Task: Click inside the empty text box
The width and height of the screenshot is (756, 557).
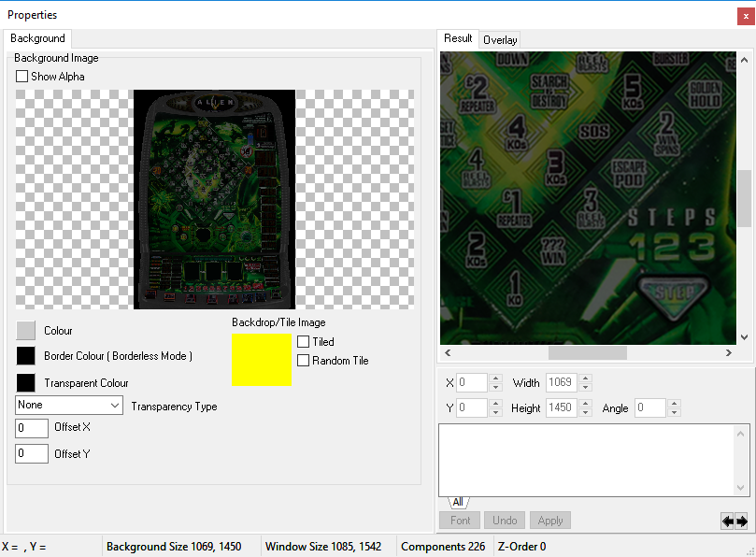Action: [587, 460]
